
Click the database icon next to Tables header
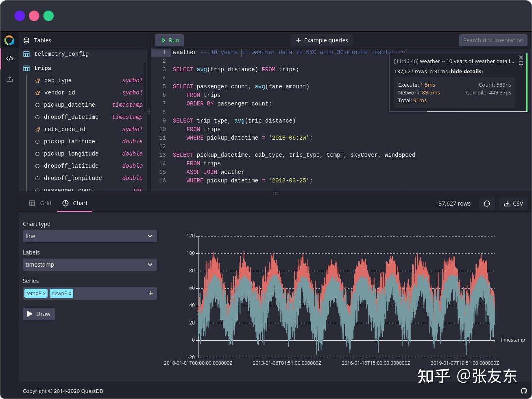(26, 40)
